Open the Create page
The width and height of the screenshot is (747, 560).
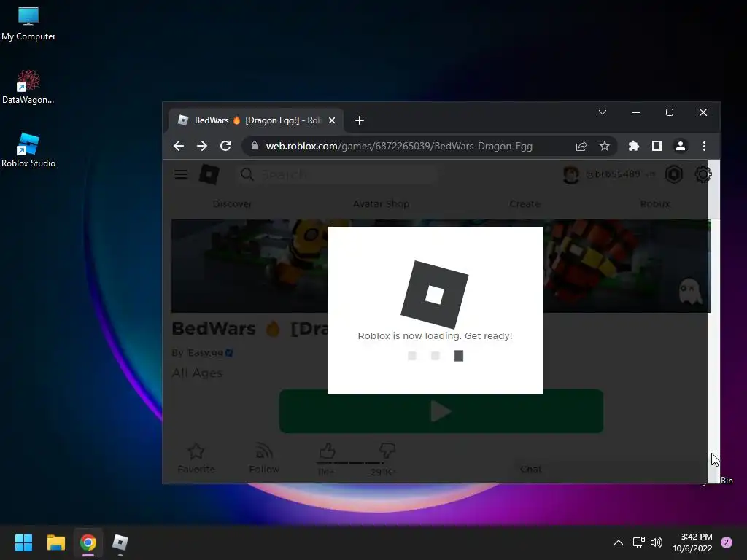coord(525,204)
